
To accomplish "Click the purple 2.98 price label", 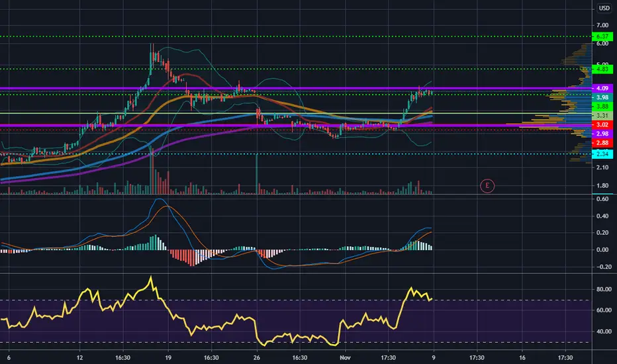I will tap(602, 134).
